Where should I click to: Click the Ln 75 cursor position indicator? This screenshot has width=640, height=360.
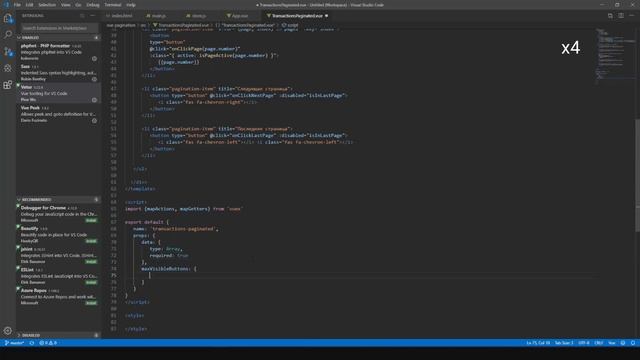[538, 343]
